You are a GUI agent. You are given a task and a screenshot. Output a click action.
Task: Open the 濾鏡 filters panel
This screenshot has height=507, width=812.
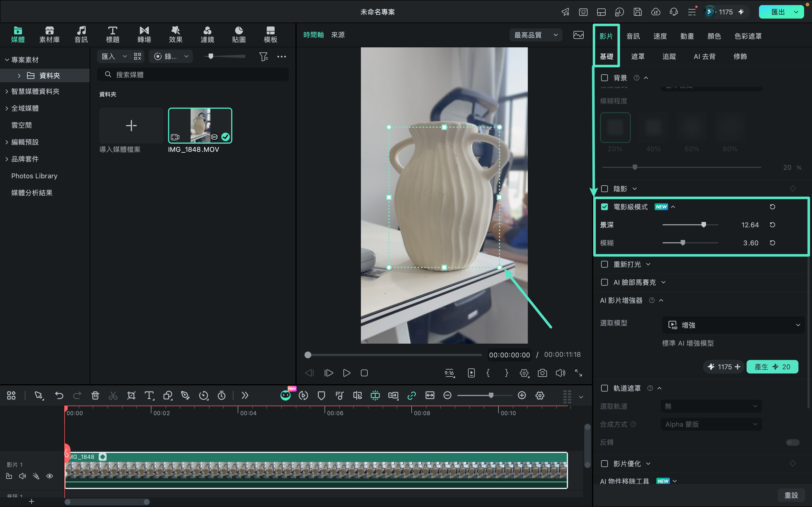click(x=207, y=35)
